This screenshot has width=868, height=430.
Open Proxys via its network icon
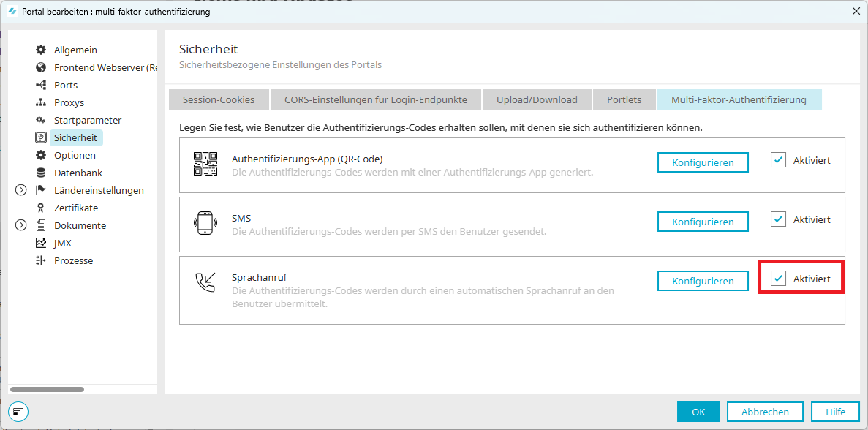(41, 102)
